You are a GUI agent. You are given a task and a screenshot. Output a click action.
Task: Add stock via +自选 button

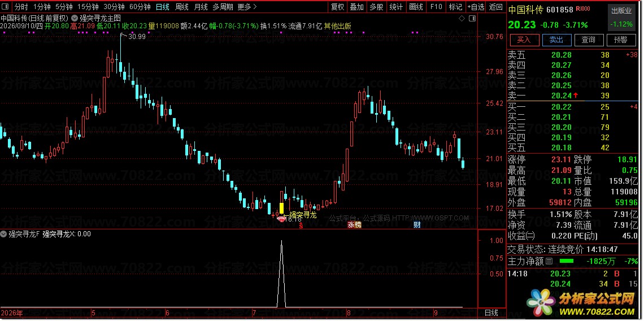476,7
